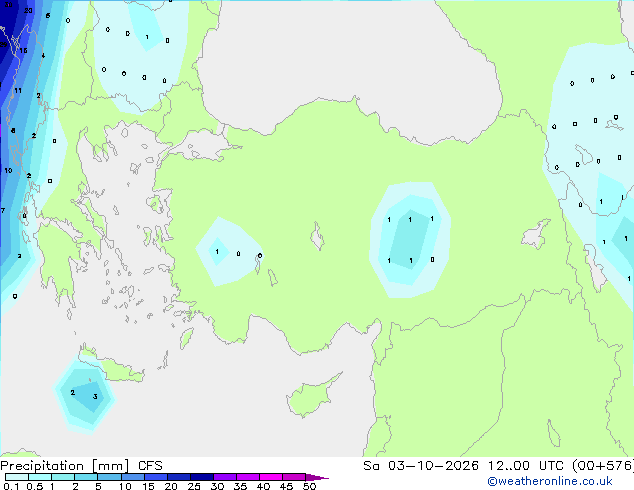Viewport: 634px width, 490px height.
Task: Select the legend swatch between 2 and 5
Action: coord(86,477)
